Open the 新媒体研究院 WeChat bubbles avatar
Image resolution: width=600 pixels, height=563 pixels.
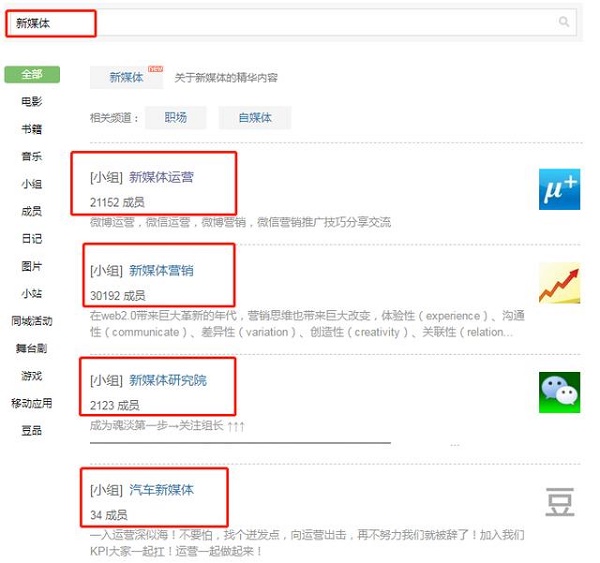coord(559,392)
